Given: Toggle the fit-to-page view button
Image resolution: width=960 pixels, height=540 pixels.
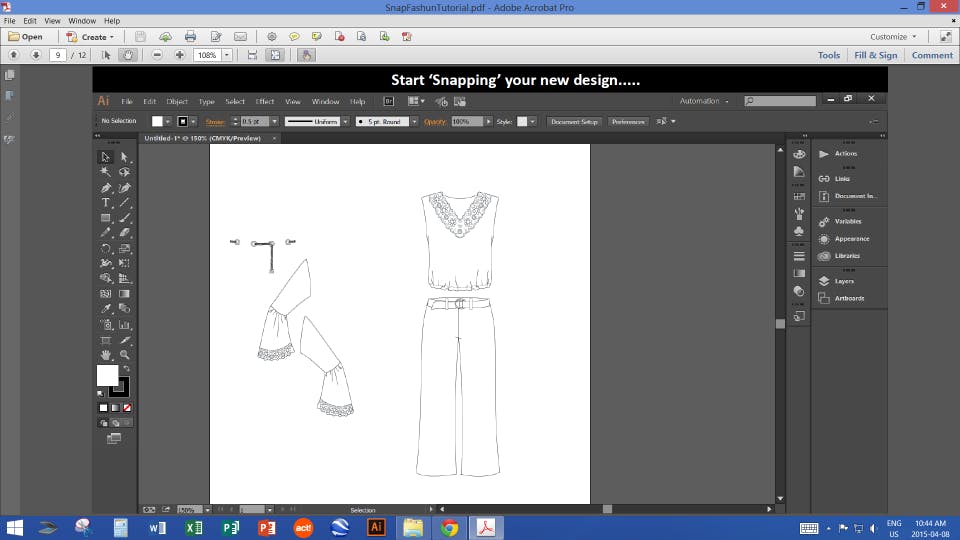Looking at the screenshot, I should pyautogui.click(x=275, y=55).
